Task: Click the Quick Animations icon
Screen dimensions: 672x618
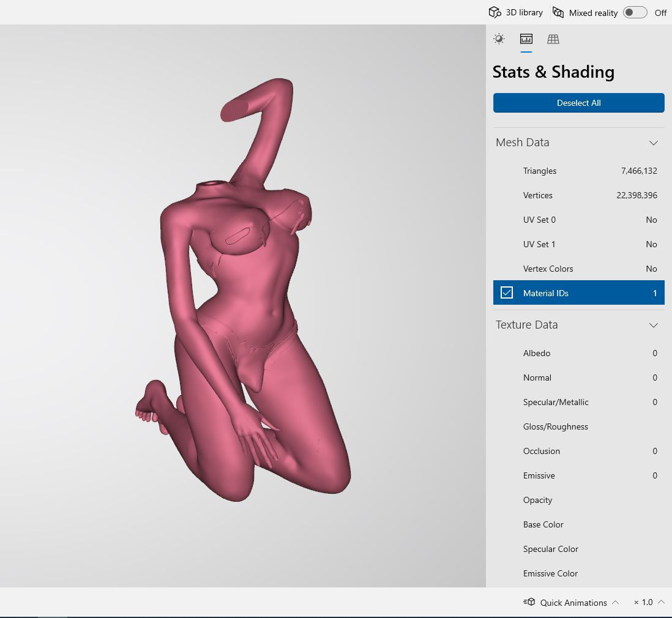Action: click(x=529, y=602)
